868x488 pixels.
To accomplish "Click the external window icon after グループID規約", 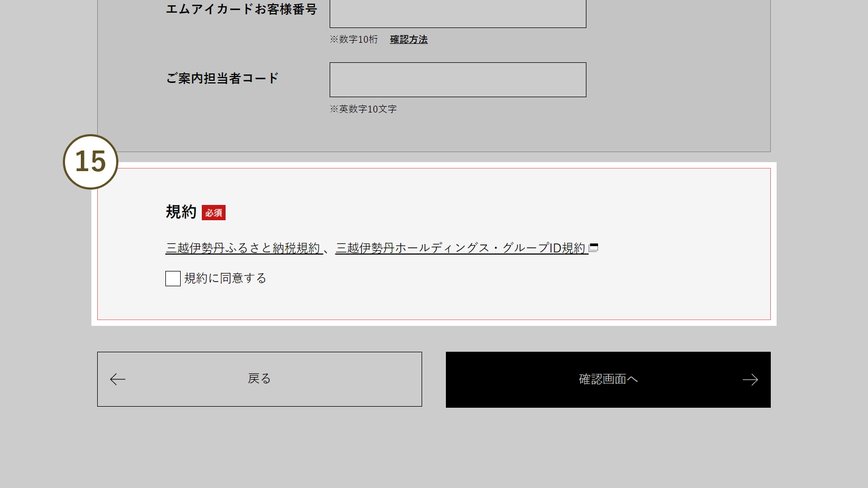I will pos(594,247).
